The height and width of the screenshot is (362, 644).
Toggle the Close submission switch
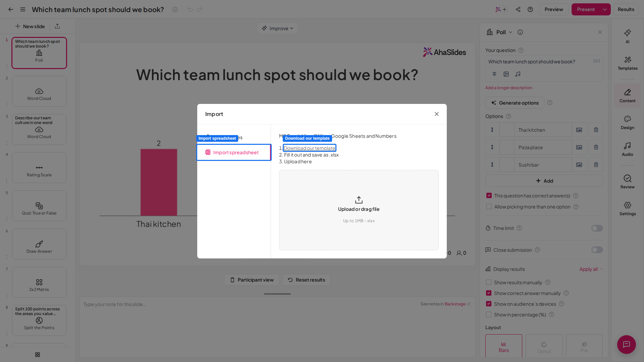click(597, 250)
